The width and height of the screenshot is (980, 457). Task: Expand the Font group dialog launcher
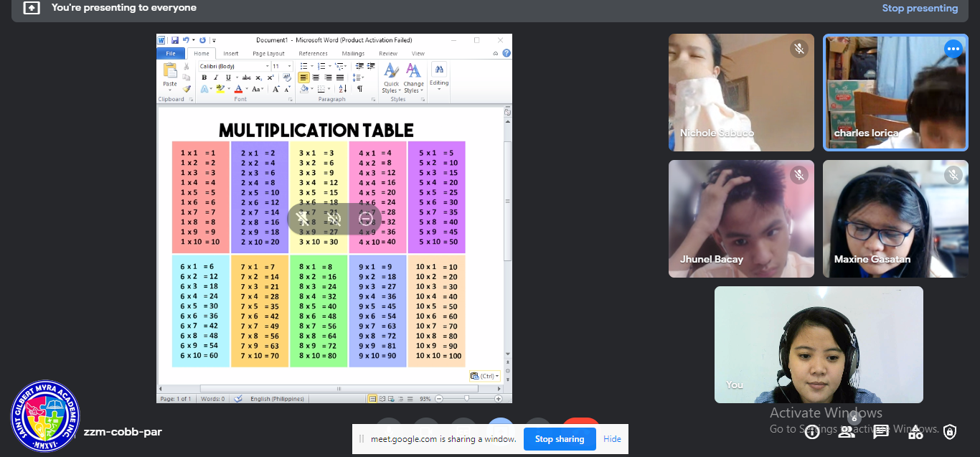[292, 100]
